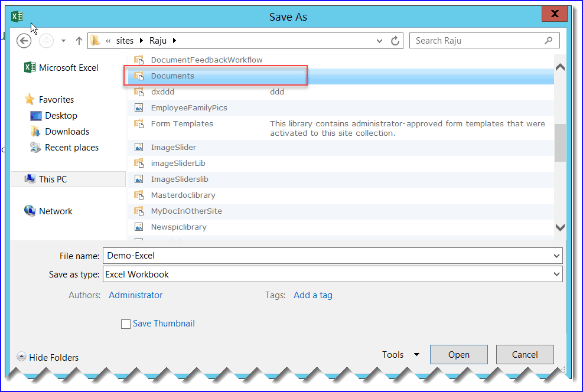Select Raju in the address breadcrumb
Screen dimensions: 583x392
pos(157,40)
